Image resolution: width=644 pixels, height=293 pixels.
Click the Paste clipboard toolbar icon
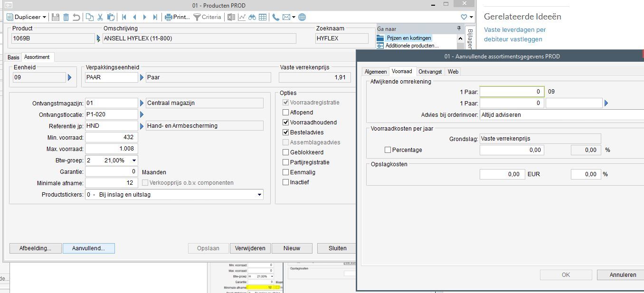click(110, 17)
